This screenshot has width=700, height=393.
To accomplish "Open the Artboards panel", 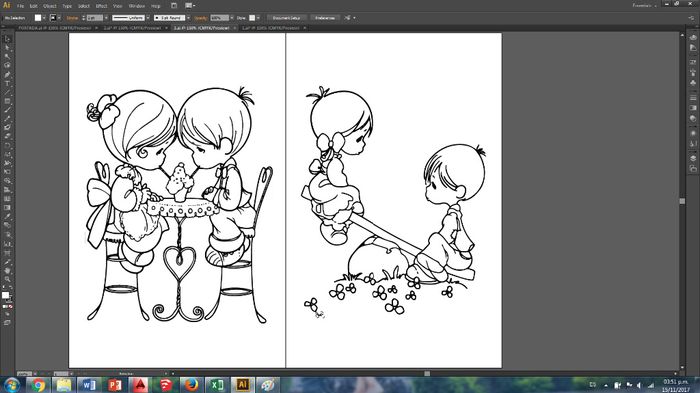I will tap(693, 169).
